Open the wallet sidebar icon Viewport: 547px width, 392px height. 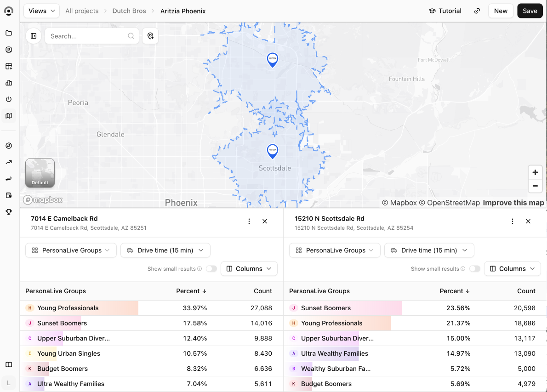click(x=9, y=195)
